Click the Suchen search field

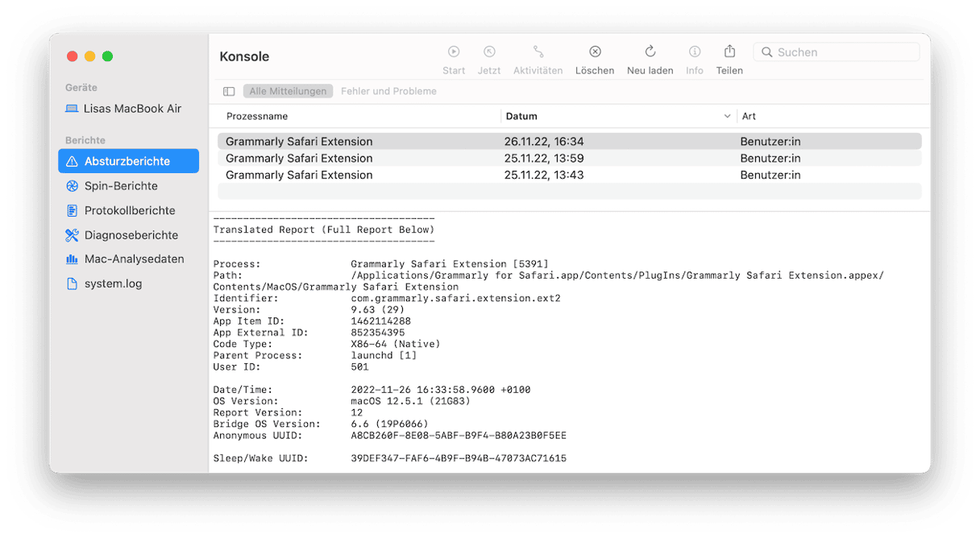(x=837, y=52)
